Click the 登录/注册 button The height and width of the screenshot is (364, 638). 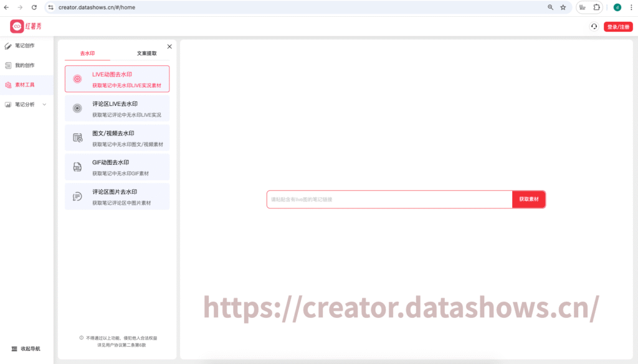pos(617,27)
